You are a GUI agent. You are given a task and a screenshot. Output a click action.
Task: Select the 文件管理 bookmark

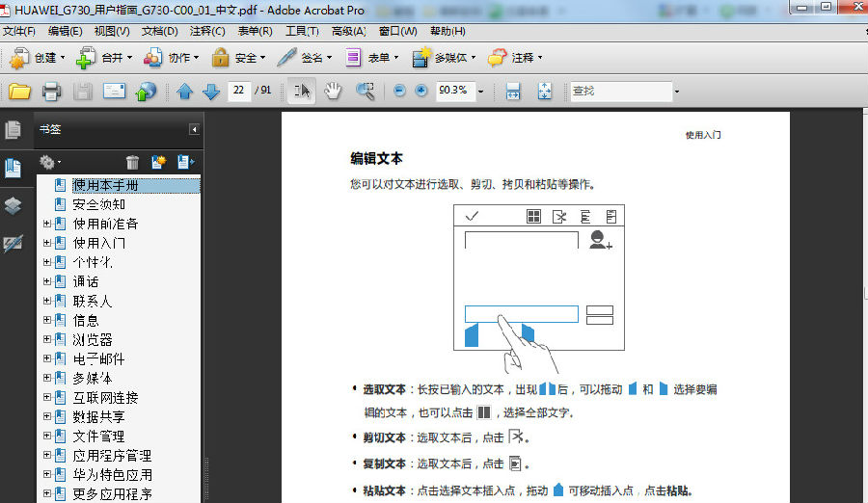click(x=99, y=437)
